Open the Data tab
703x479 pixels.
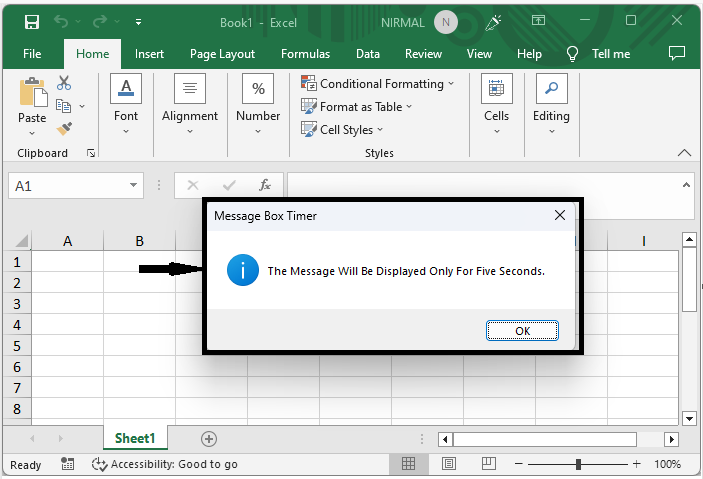point(368,54)
